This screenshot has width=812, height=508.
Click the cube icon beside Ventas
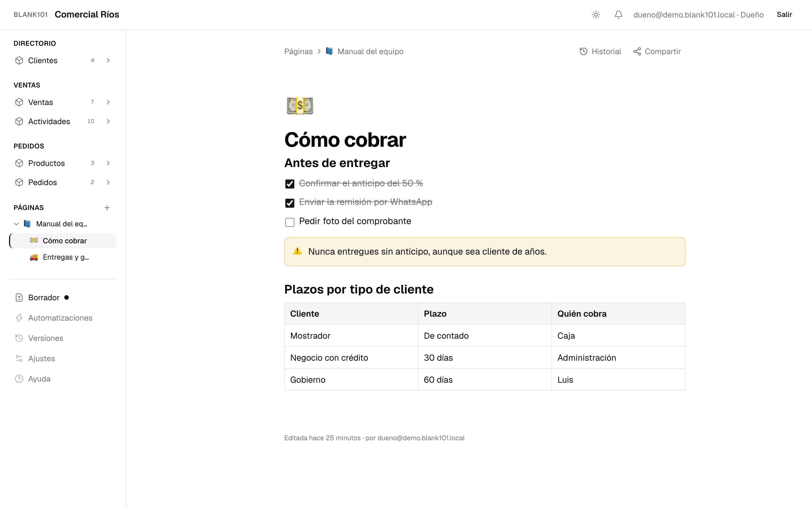(x=19, y=102)
